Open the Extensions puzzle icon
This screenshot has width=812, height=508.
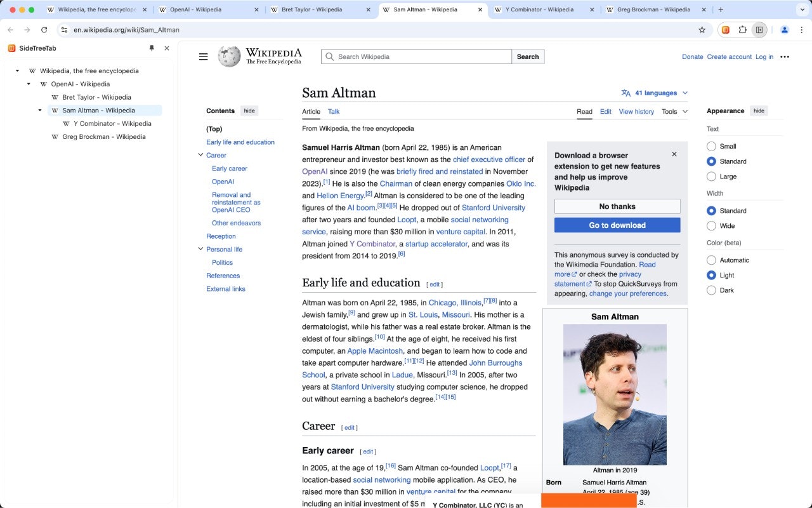742,30
